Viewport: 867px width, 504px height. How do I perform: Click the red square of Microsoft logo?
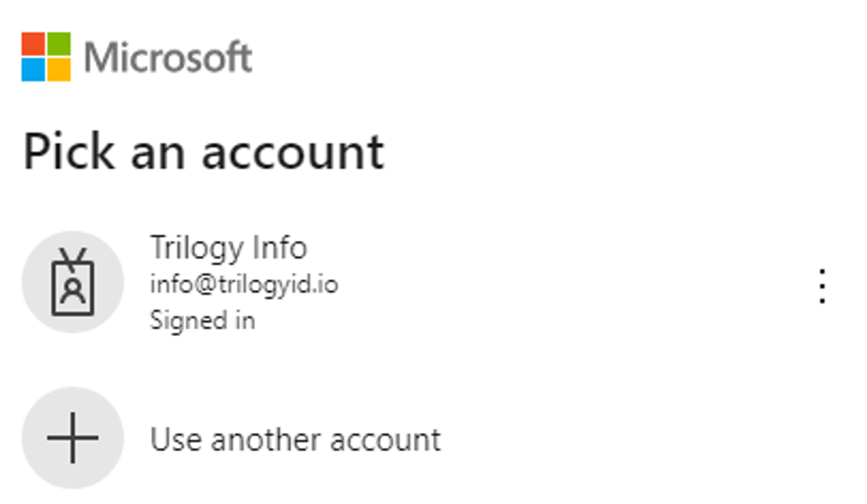tap(33, 43)
